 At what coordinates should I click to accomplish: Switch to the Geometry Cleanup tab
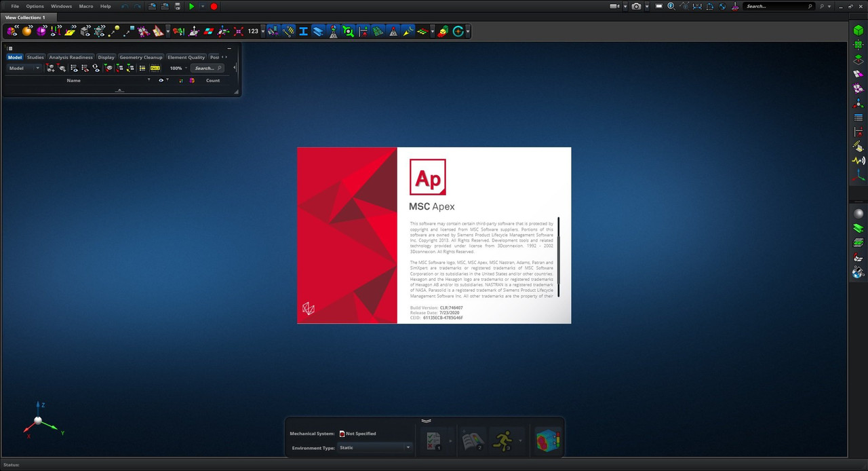point(141,57)
